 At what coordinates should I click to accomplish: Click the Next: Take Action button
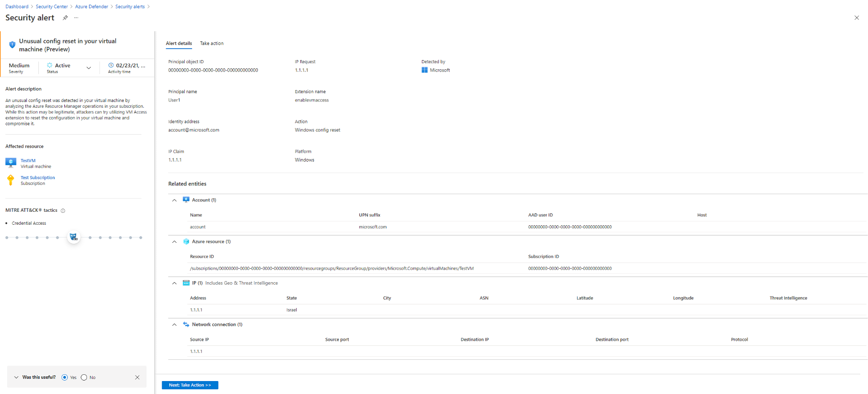coord(190,385)
